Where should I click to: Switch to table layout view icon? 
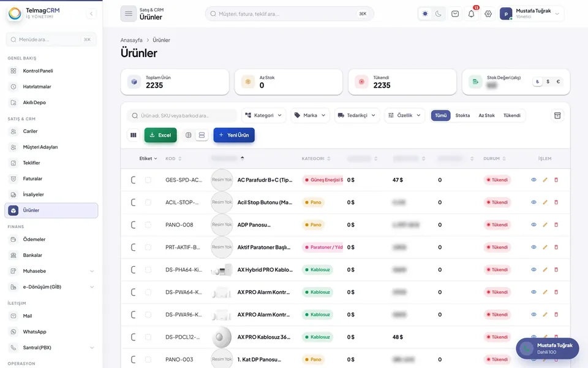[x=189, y=135]
